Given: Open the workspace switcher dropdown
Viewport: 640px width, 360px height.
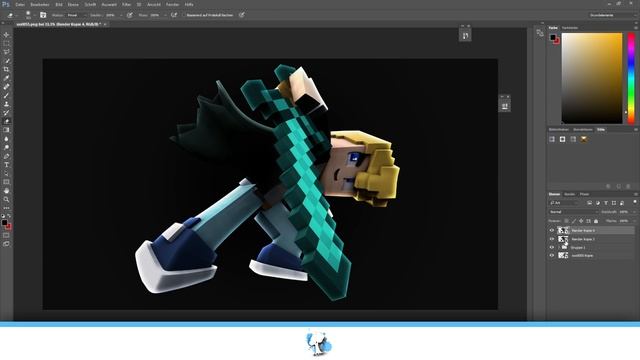Looking at the screenshot, I should tap(612, 15).
